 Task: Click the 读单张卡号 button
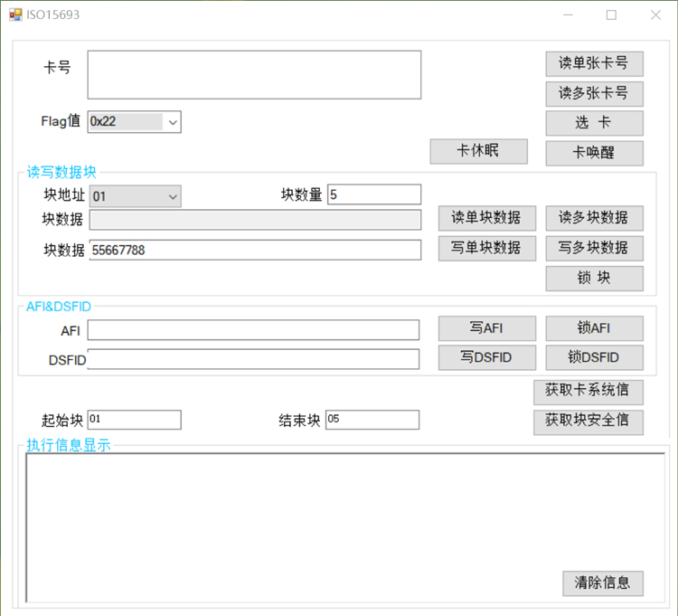[594, 63]
